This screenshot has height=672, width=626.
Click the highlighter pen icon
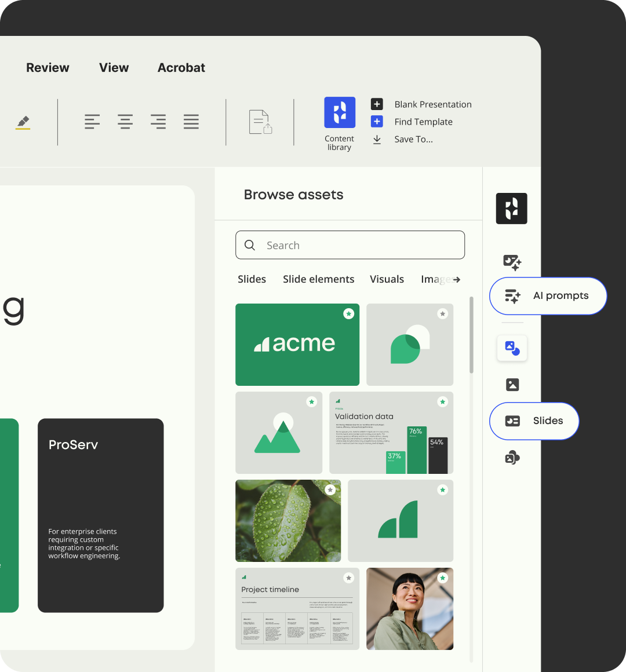click(x=23, y=122)
